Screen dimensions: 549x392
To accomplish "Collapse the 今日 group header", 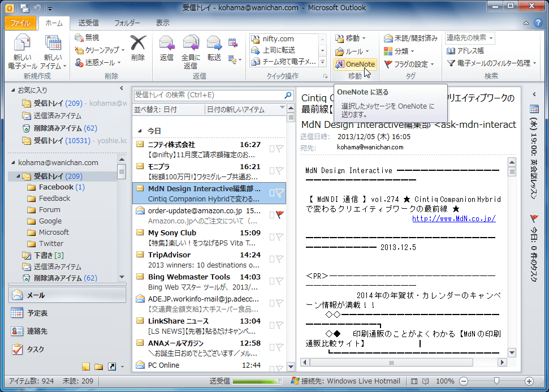I will coord(140,131).
